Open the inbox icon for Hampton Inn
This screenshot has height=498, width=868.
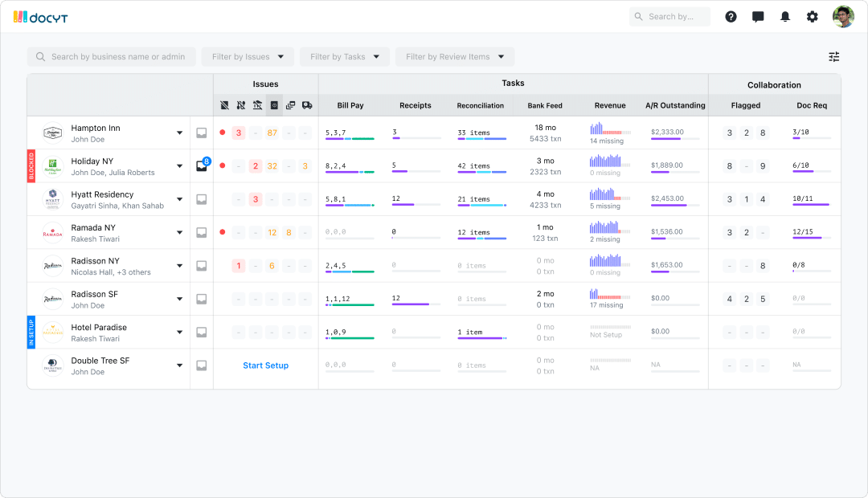pos(202,133)
